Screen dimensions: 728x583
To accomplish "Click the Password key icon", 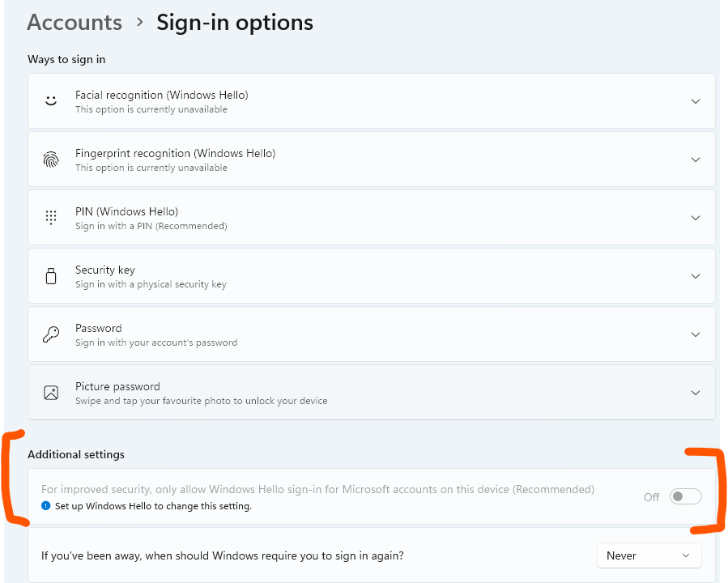I will 51,334.
